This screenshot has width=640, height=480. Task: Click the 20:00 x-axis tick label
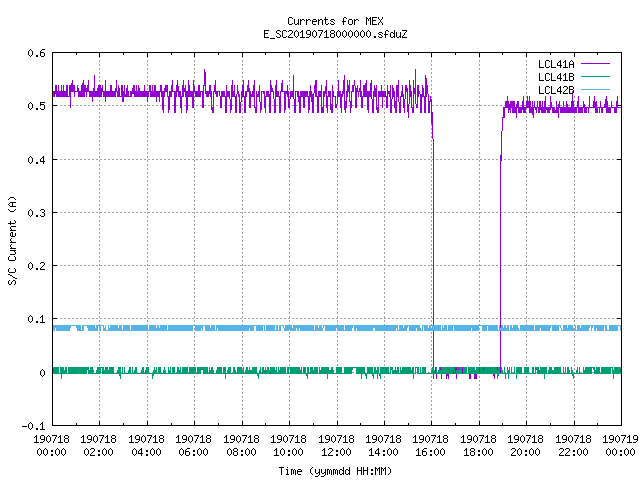(525, 452)
